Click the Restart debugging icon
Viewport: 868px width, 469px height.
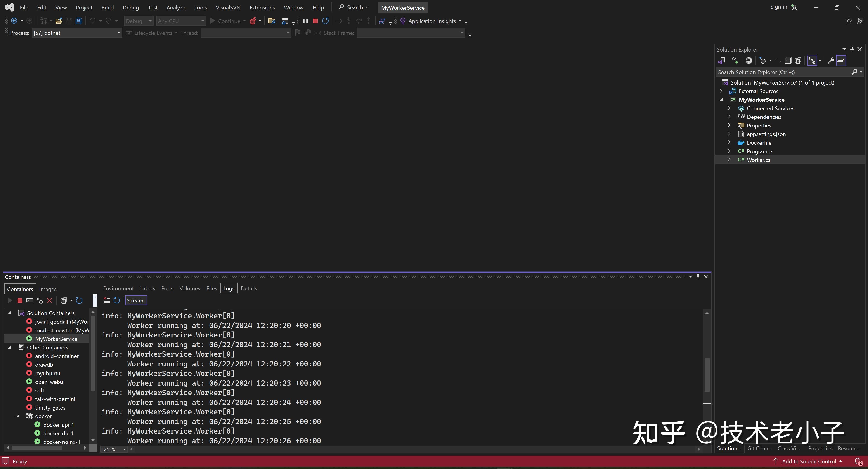[326, 21]
